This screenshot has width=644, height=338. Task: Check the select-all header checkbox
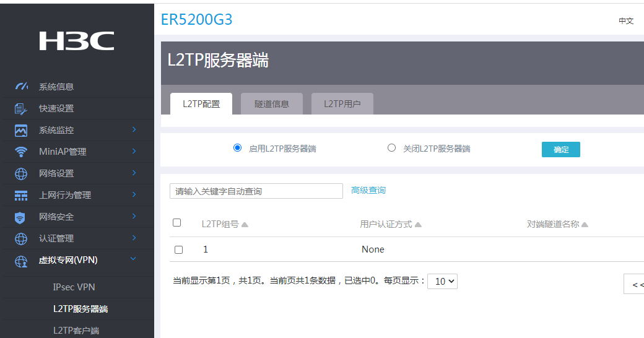click(177, 223)
